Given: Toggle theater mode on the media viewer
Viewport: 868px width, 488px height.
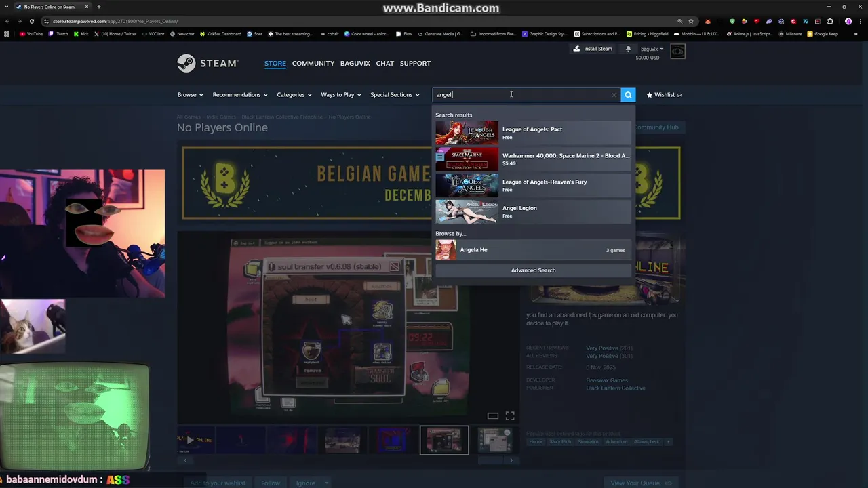Looking at the screenshot, I should 493,415.
